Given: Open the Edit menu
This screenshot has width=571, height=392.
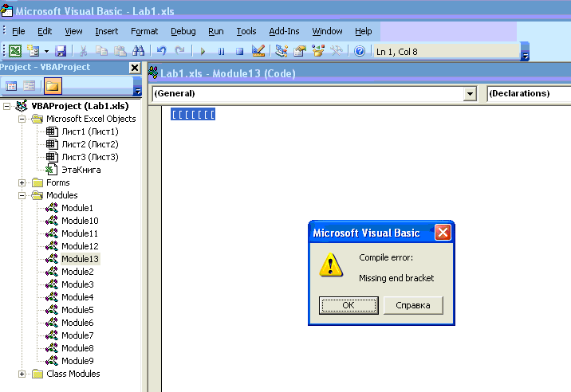Looking at the screenshot, I should pyautogui.click(x=45, y=31).
